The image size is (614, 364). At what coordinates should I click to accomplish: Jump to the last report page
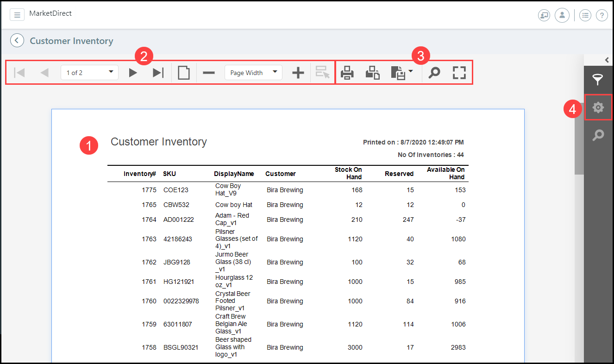(158, 73)
